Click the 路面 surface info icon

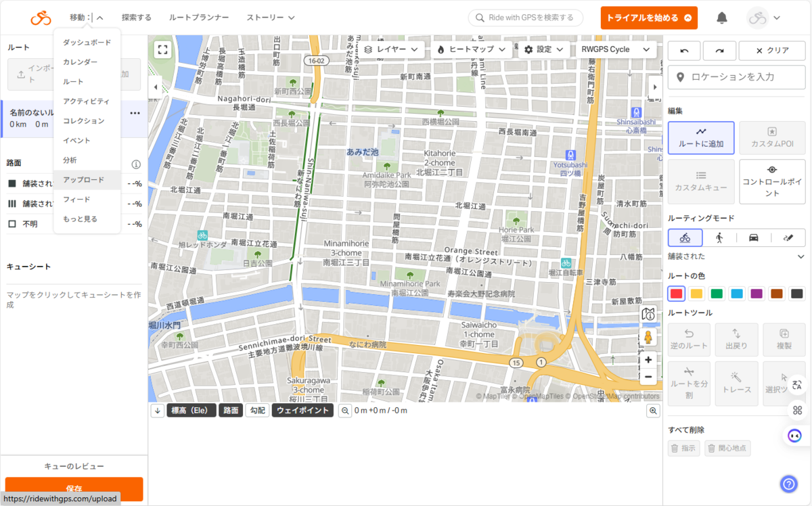136,164
